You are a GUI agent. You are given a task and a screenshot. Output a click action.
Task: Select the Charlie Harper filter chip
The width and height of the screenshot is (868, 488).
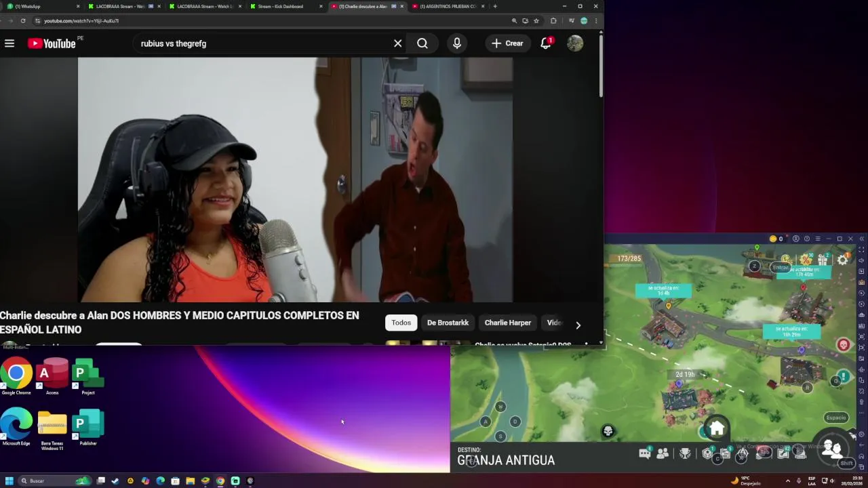507,323
